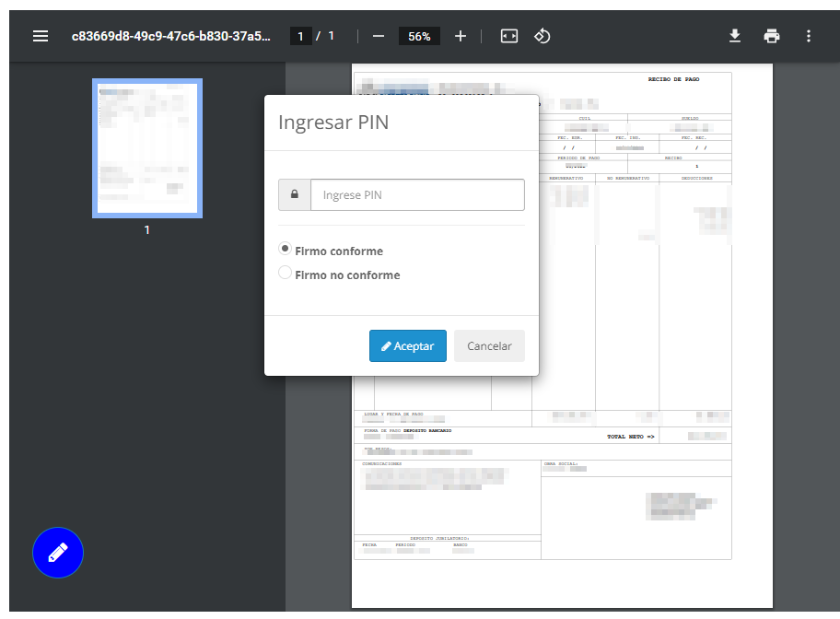Viewport: 840px width, 619px height.
Task: Click the PDF file name title
Action: tap(171, 36)
